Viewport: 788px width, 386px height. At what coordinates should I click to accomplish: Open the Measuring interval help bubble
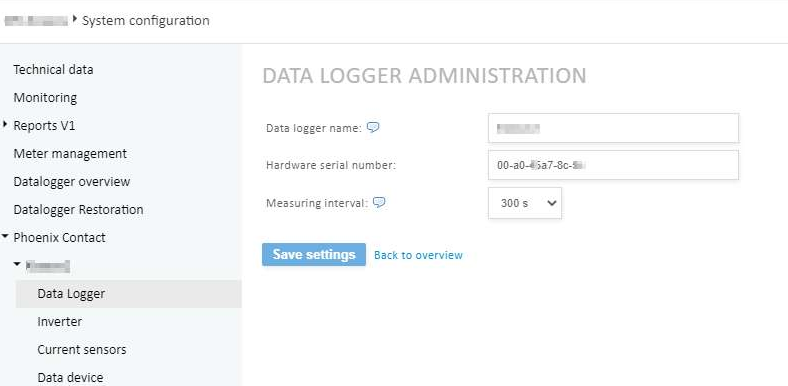[379, 203]
